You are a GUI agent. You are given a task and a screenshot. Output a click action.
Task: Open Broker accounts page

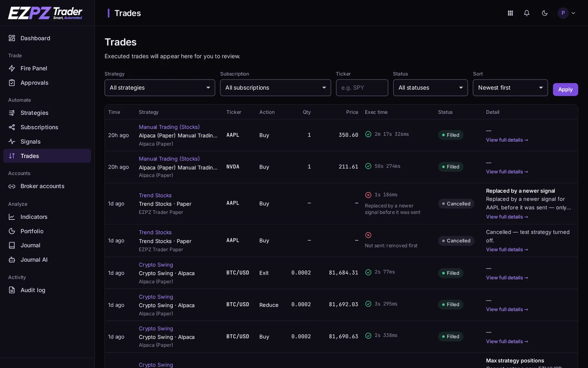(47, 186)
